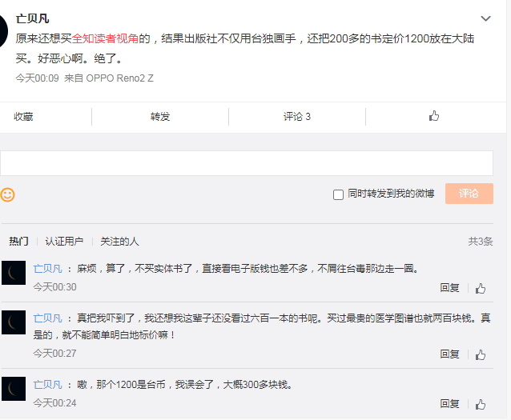The image size is (511, 420).
Task: Open the 全知读者视角 topic link
Action: [x=105, y=38]
